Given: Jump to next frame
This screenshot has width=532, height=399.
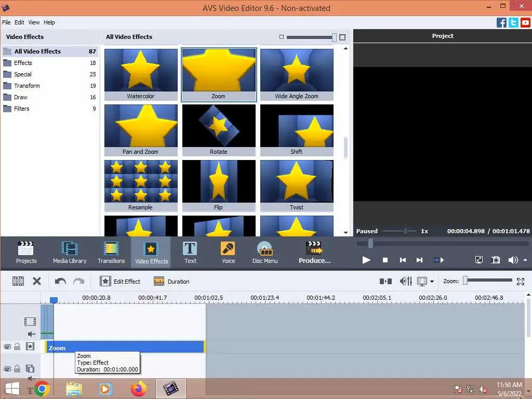Looking at the screenshot, I should [420, 260].
